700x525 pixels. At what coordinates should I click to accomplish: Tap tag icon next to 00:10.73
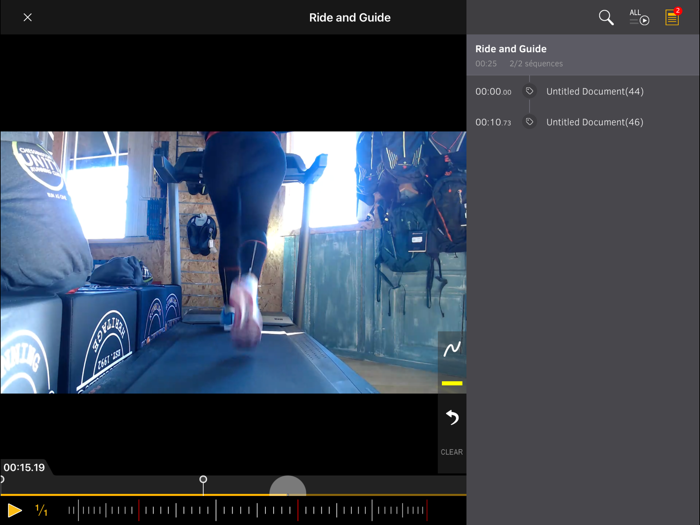[529, 121]
